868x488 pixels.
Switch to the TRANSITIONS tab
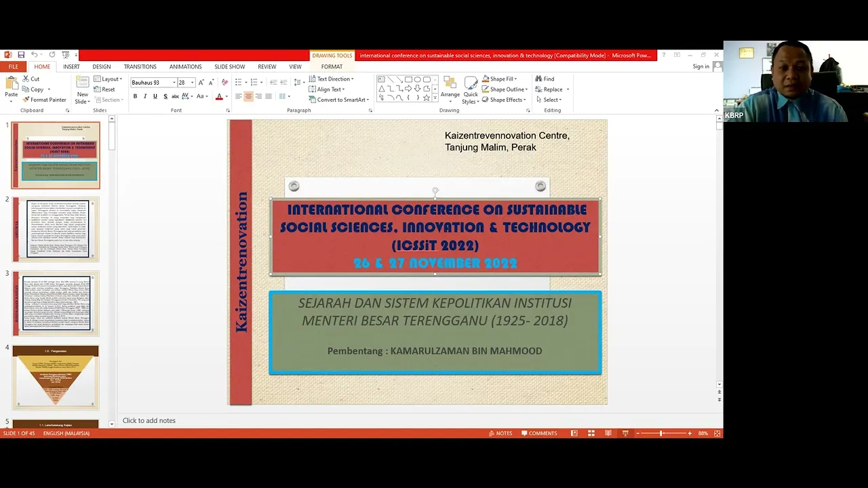tap(140, 66)
